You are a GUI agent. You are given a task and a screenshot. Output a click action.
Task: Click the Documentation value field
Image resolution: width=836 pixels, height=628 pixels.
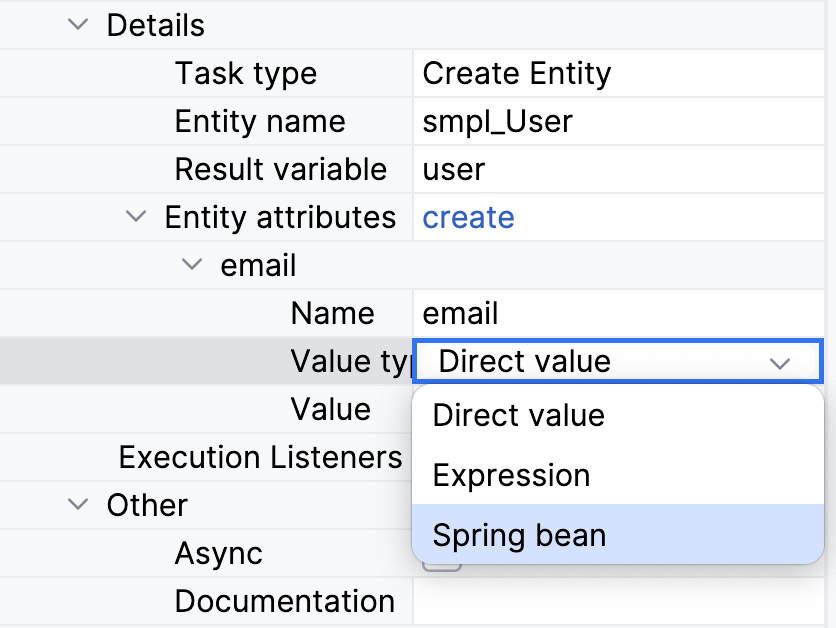pos(618,602)
